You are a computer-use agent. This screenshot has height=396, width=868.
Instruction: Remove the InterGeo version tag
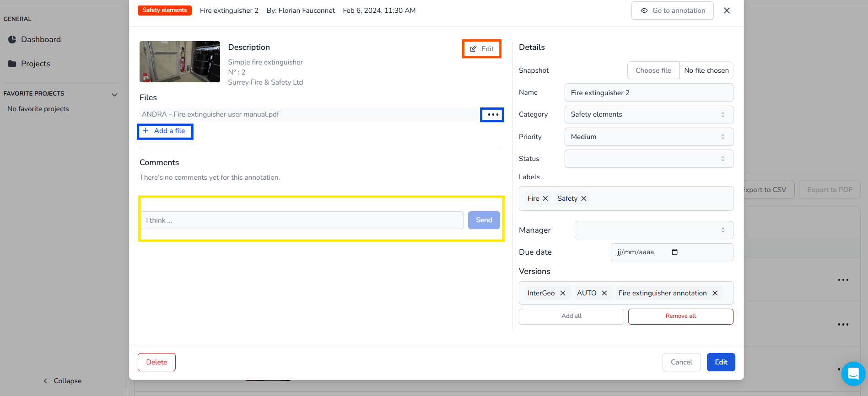pos(562,293)
